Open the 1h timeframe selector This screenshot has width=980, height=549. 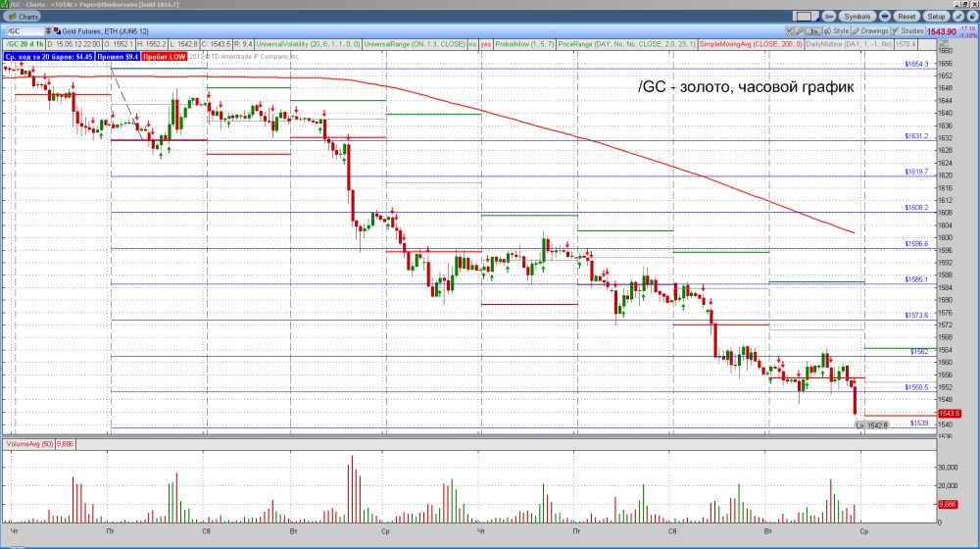813,31
